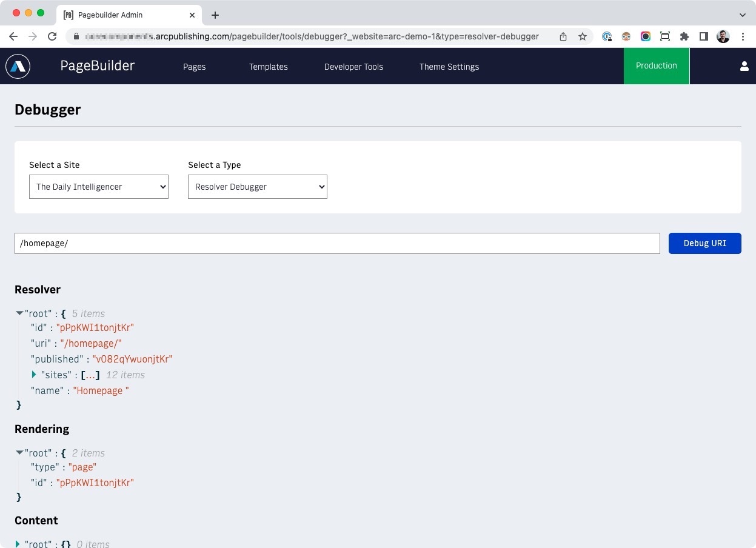The width and height of the screenshot is (756, 548).
Task: Click the Rendering id value
Action: (95, 483)
